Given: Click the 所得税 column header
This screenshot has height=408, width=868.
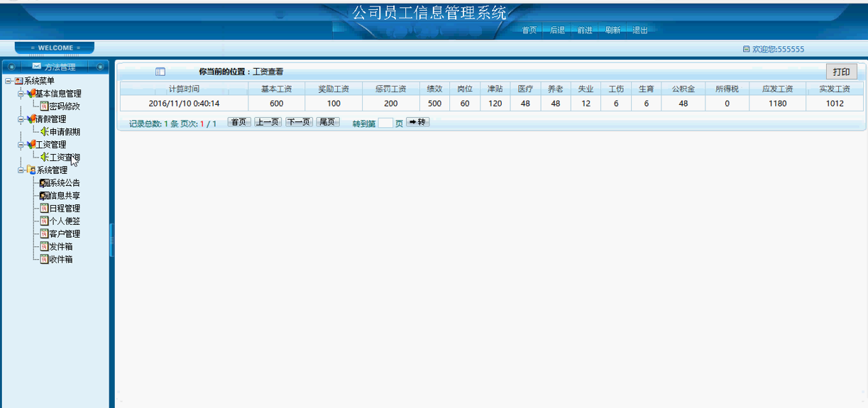Looking at the screenshot, I should 727,89.
